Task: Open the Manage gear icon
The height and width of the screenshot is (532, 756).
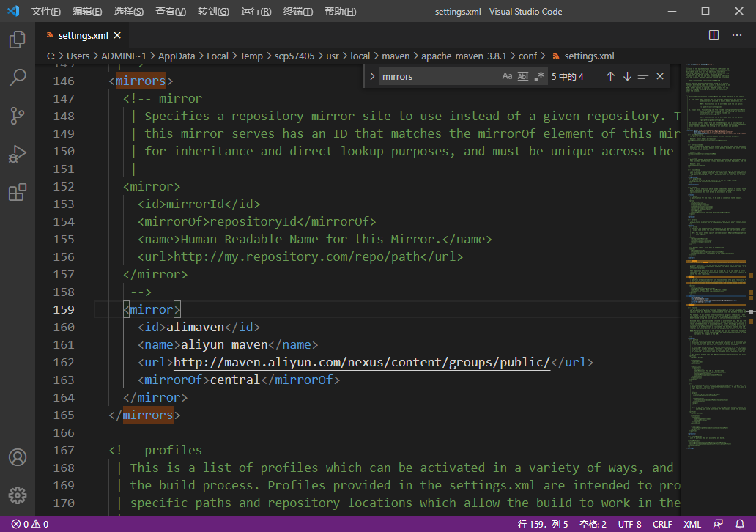Action: tap(18, 495)
